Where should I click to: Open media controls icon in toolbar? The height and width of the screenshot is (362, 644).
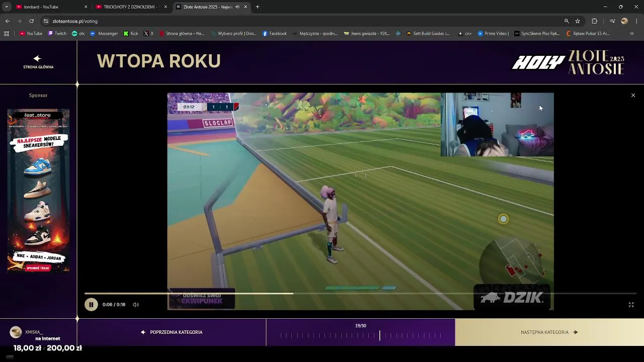click(612, 21)
